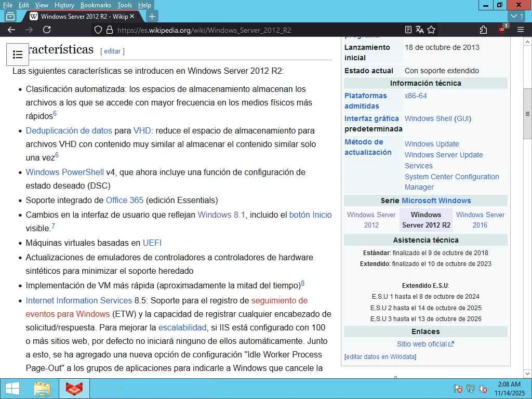Open Plataformas admitidas infobox link
532x399 pixels.
pyautogui.click(x=365, y=101)
